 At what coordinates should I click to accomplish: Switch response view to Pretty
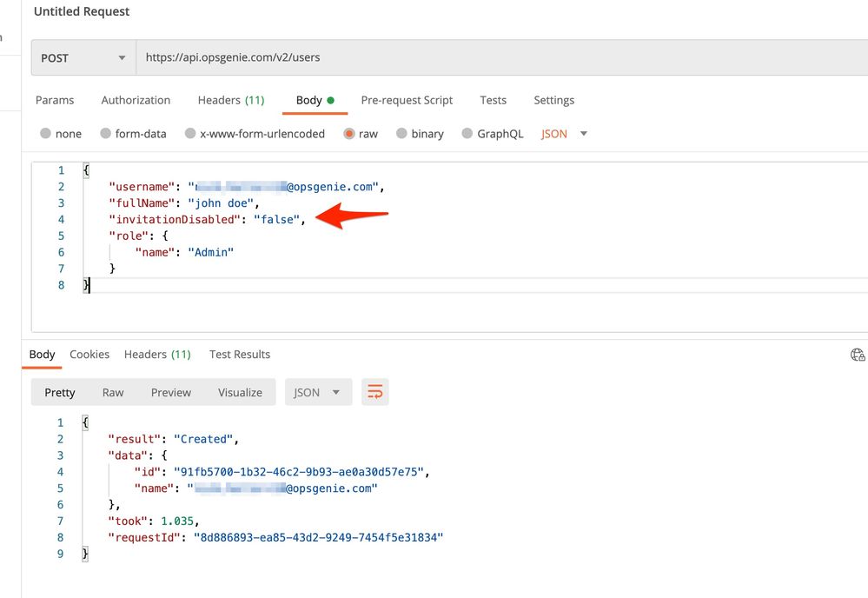point(60,392)
